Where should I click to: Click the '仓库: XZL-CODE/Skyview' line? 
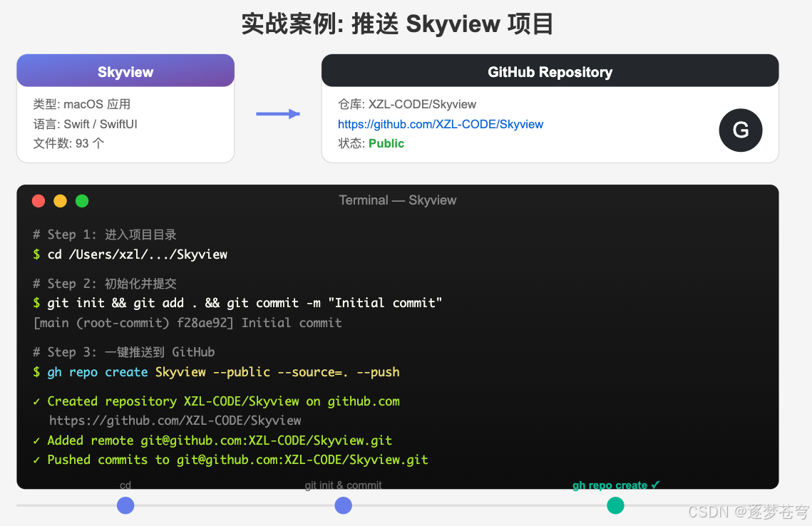click(x=407, y=104)
